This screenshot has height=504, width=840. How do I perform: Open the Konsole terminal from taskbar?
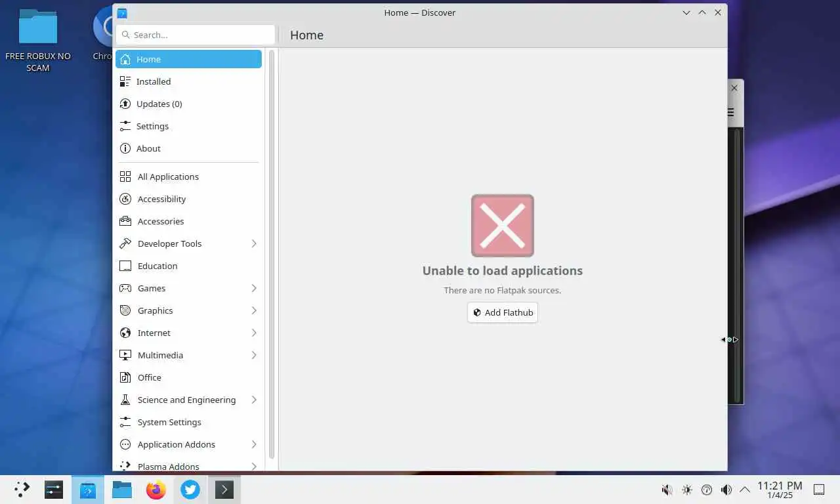point(224,489)
